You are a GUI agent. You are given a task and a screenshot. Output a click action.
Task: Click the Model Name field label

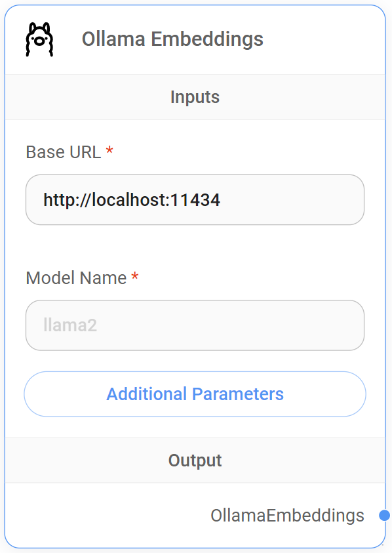(77, 277)
